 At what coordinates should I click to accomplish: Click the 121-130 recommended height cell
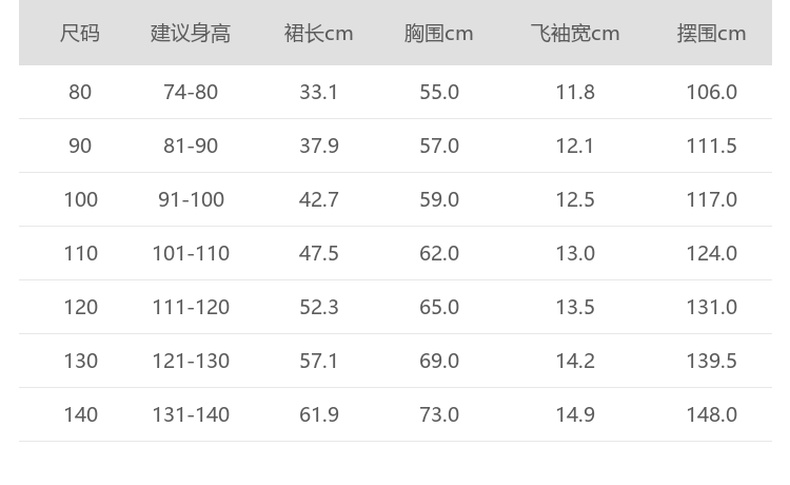[x=190, y=361]
